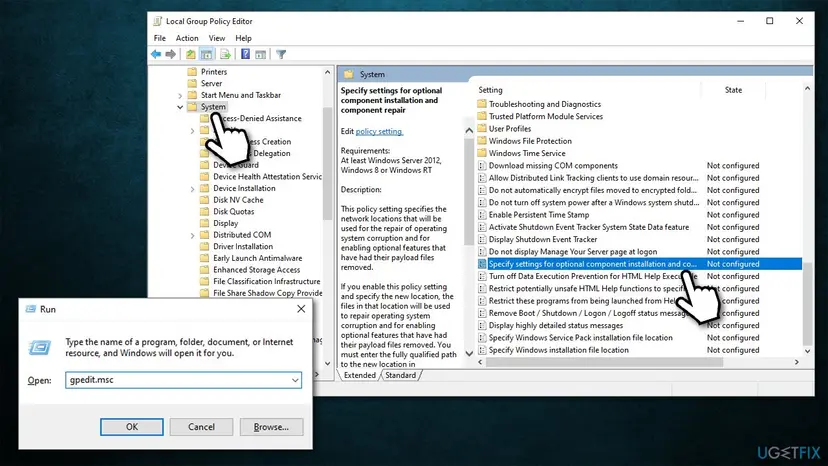Click the Windows Time Service folder icon
Viewport: 828px width, 466px height.
coord(482,153)
